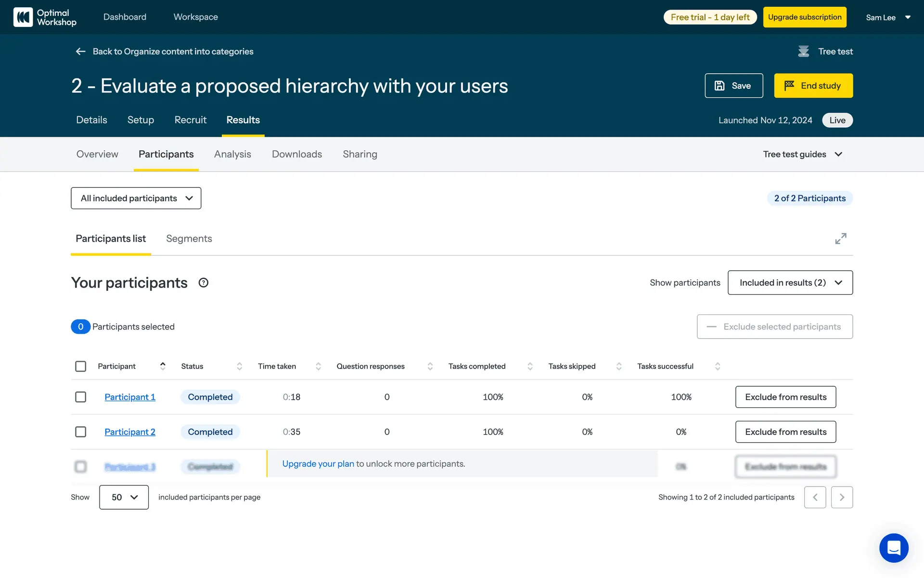Check the box for Participant 2

coord(81,432)
